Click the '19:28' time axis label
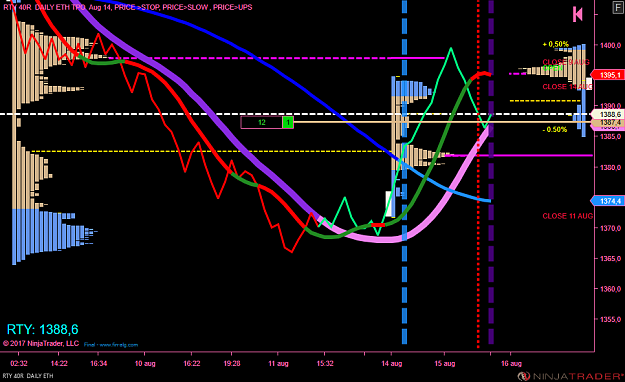This screenshot has width=625, height=382. click(x=232, y=364)
